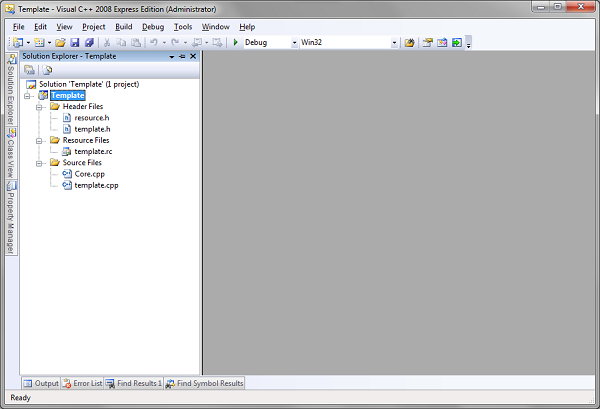600x409 pixels.
Task: Click the Navigate Backward icon
Action: 197,42
